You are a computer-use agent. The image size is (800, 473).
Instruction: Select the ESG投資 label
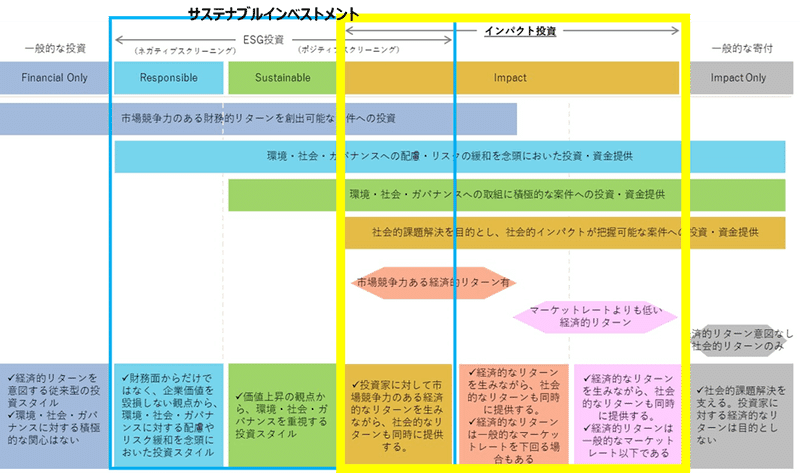(263, 39)
